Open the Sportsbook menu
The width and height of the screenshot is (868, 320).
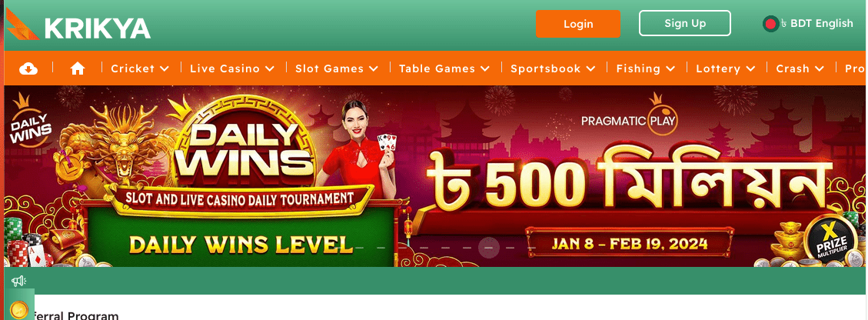(553, 68)
